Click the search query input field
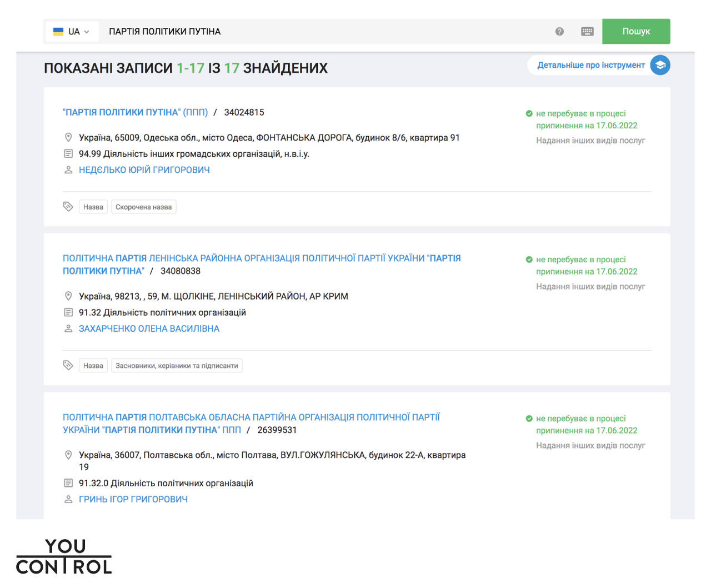 coord(322,32)
